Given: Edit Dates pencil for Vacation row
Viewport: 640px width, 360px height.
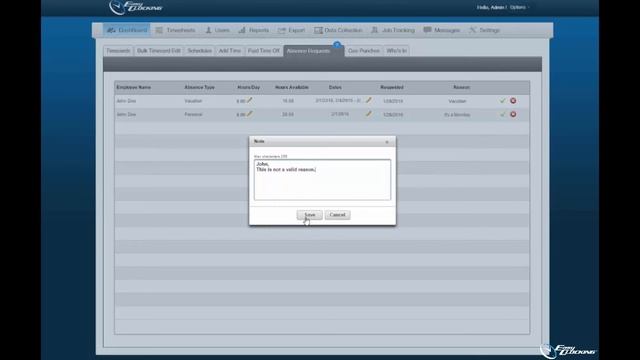Looking at the screenshot, I should (x=369, y=100).
